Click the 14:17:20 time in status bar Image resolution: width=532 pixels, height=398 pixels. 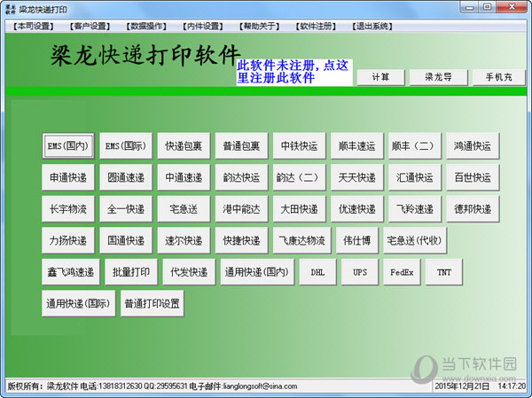(512, 386)
